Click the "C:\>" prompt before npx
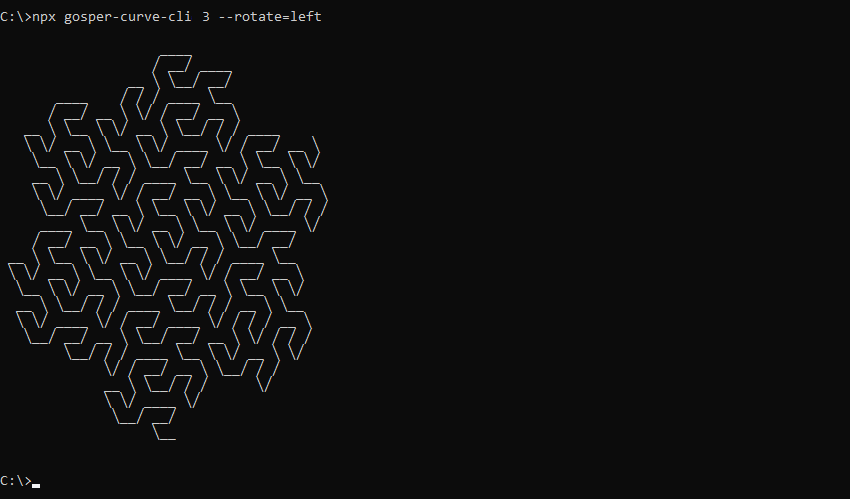The width and height of the screenshot is (850, 499). [16, 17]
